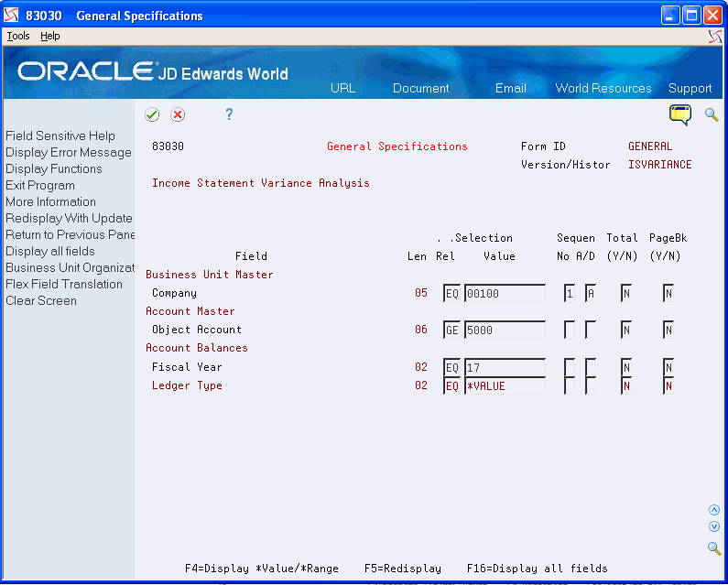The width and height of the screenshot is (728, 585).
Task: Select Display Error Message
Action: 69,152
